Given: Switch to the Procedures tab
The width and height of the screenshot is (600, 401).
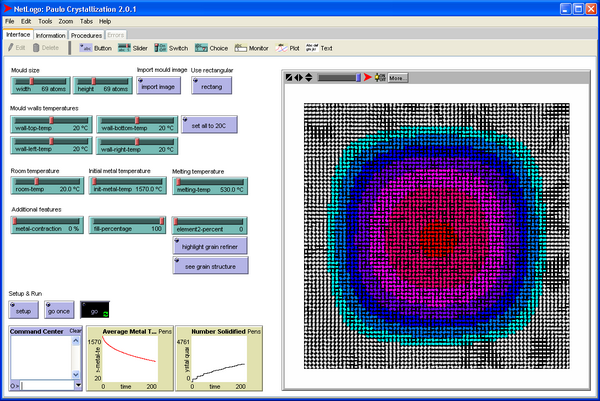Looking at the screenshot, I should pyautogui.click(x=86, y=35).
